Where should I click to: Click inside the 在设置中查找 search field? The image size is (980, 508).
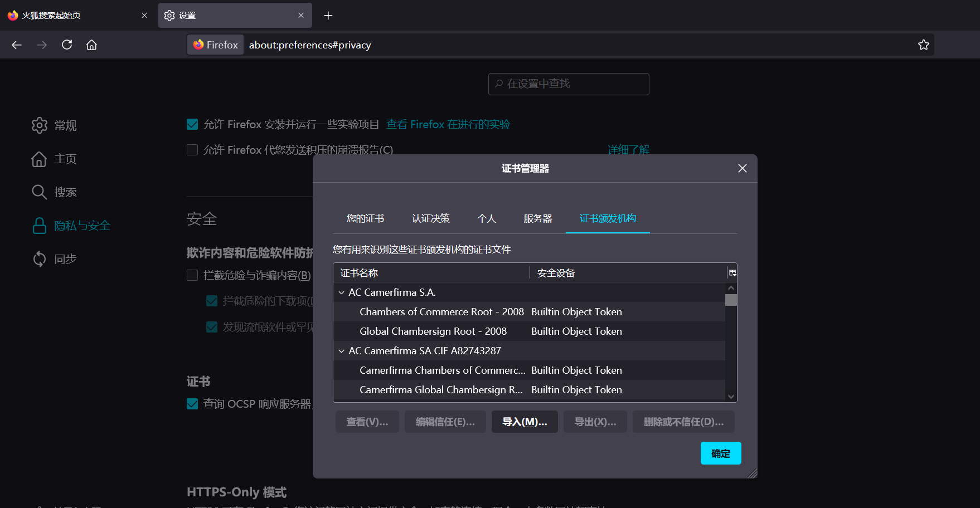click(569, 84)
